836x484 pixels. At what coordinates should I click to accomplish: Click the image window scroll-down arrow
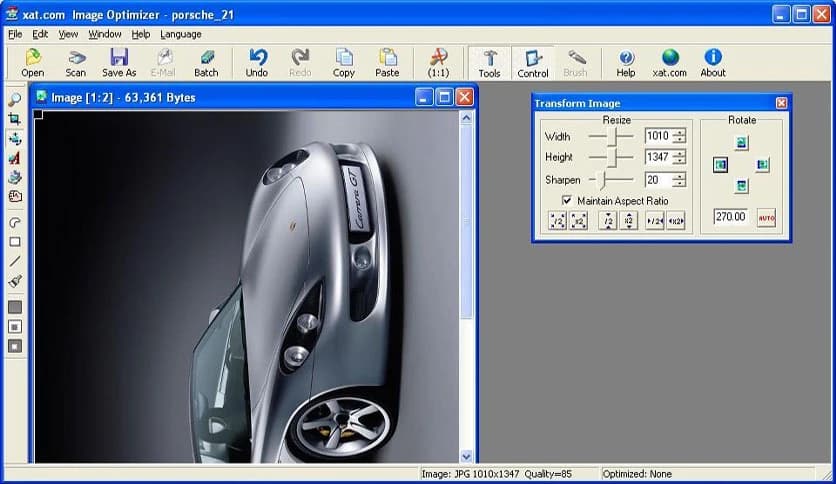point(467,456)
